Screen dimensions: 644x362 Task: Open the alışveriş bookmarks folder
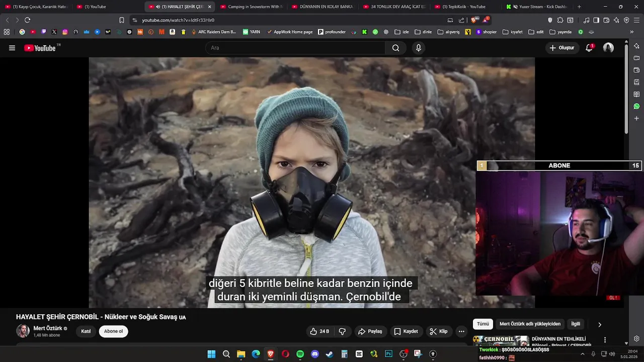point(448,32)
